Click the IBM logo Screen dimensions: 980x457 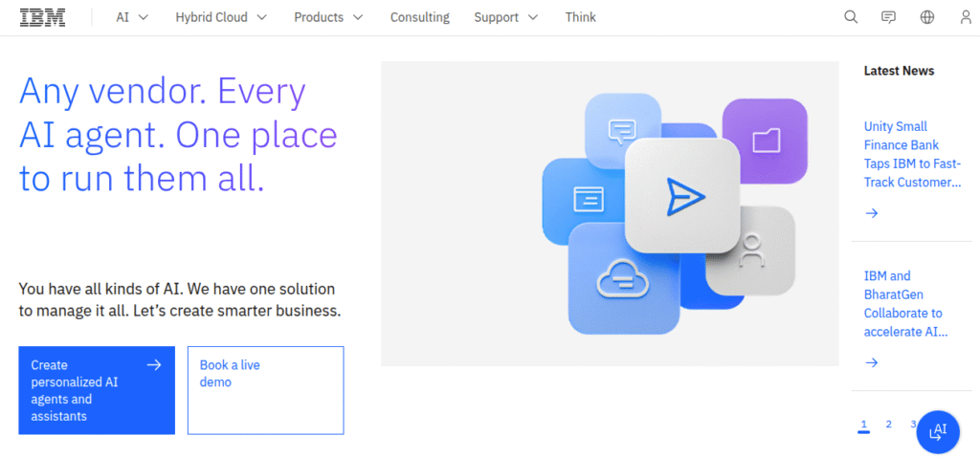pos(42,17)
